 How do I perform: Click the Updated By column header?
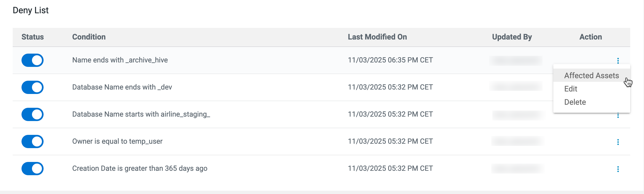(x=512, y=37)
